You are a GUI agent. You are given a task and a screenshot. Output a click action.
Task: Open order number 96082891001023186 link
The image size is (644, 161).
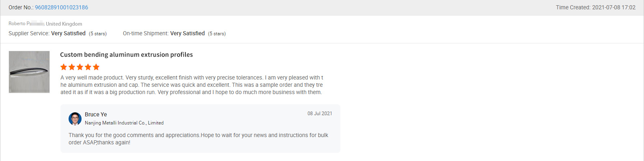[x=61, y=7]
